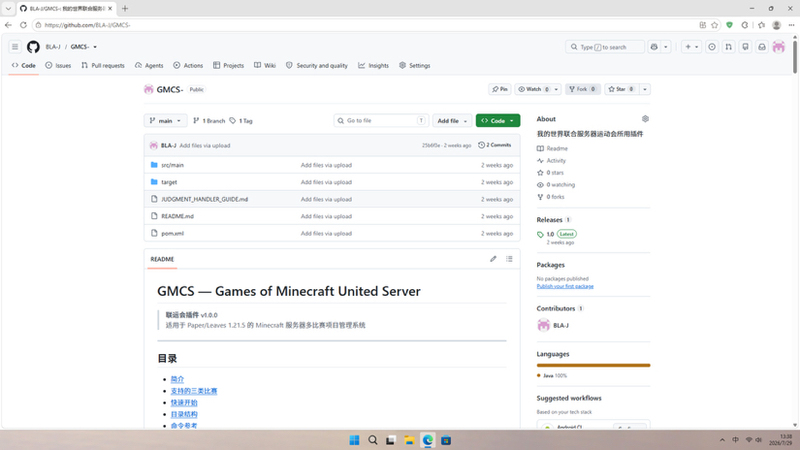Show the README outline list icon
This screenshot has width=800, height=450.
509,259
